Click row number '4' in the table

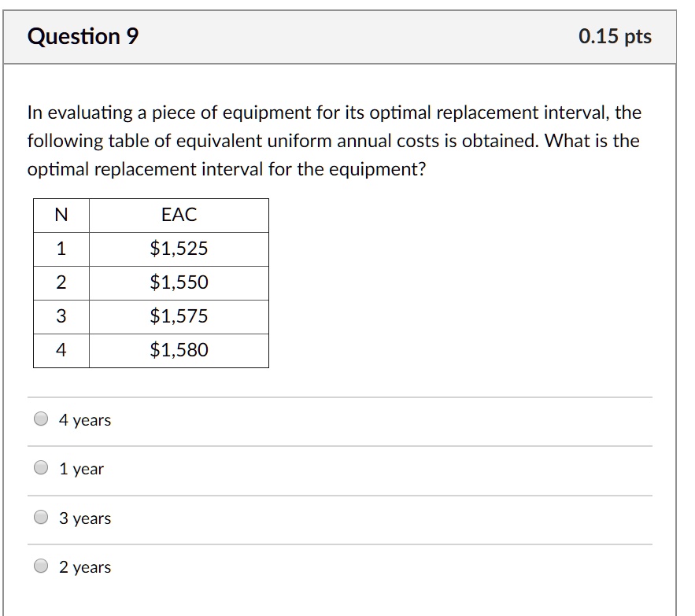pyautogui.click(x=60, y=350)
